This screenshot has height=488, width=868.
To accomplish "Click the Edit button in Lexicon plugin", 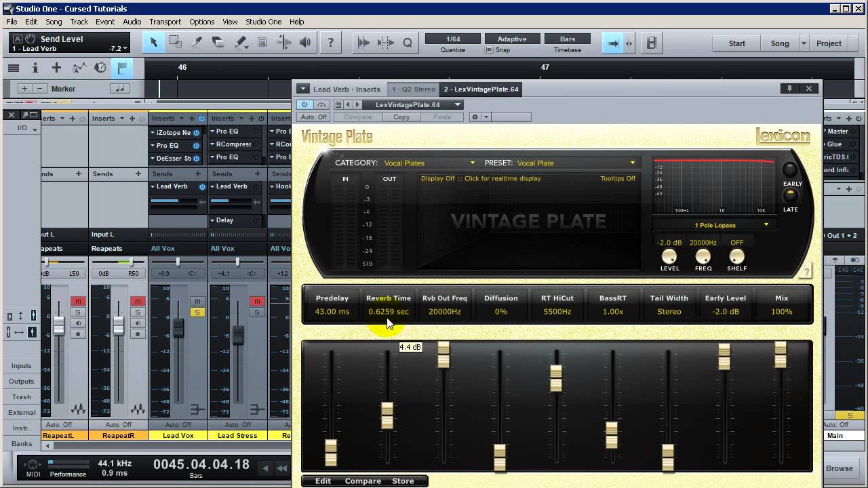I will click(x=323, y=481).
